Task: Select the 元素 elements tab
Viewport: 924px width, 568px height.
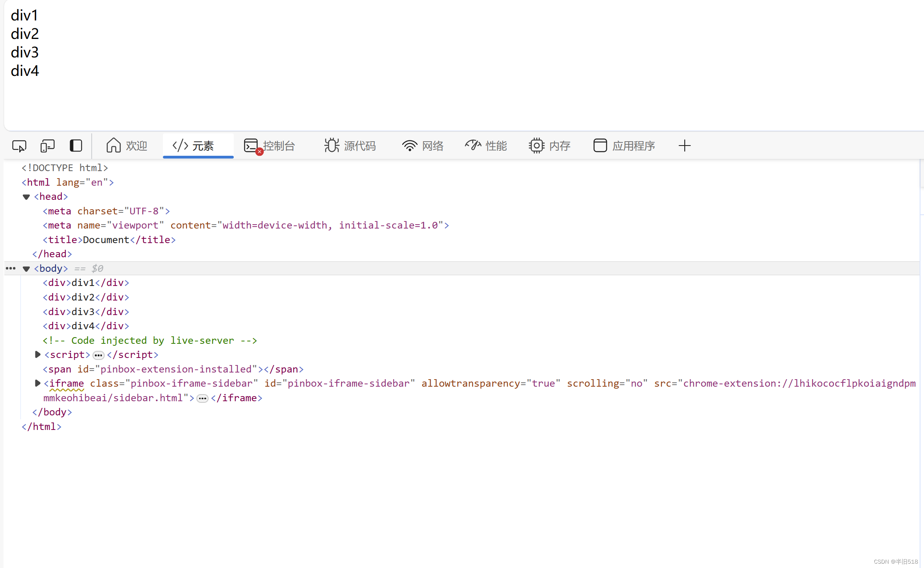Action: click(x=198, y=146)
